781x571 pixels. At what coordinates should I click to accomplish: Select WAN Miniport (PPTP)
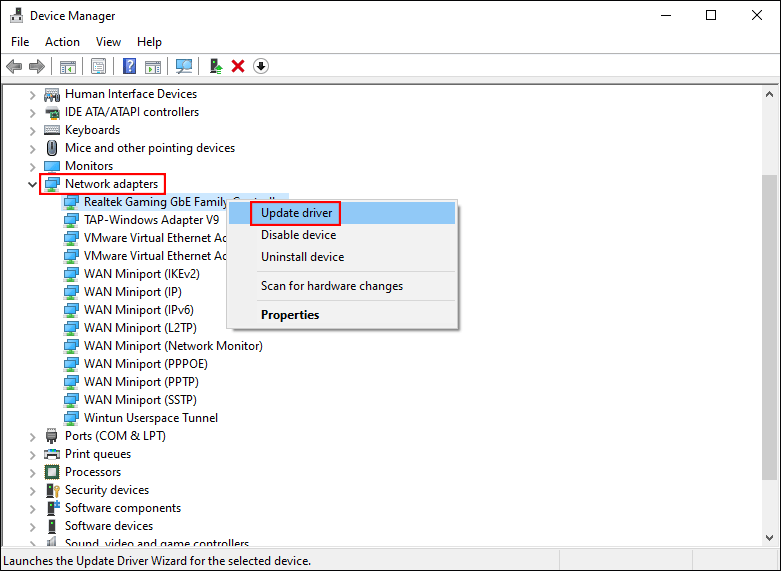[141, 382]
